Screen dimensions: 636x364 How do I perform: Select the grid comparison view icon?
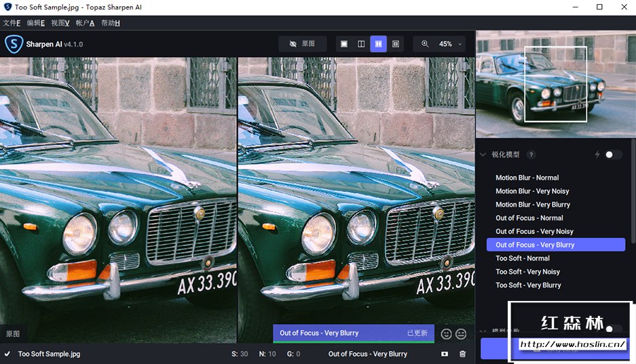(x=396, y=44)
